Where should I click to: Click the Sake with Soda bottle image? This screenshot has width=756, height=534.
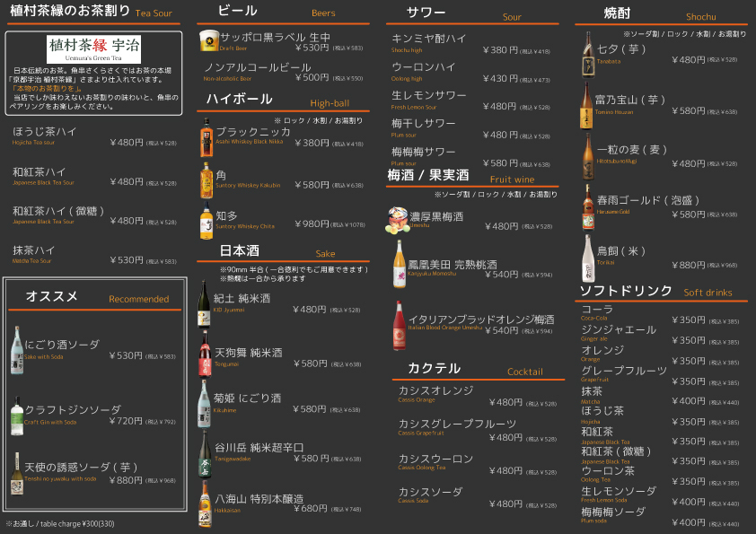(x=17, y=350)
